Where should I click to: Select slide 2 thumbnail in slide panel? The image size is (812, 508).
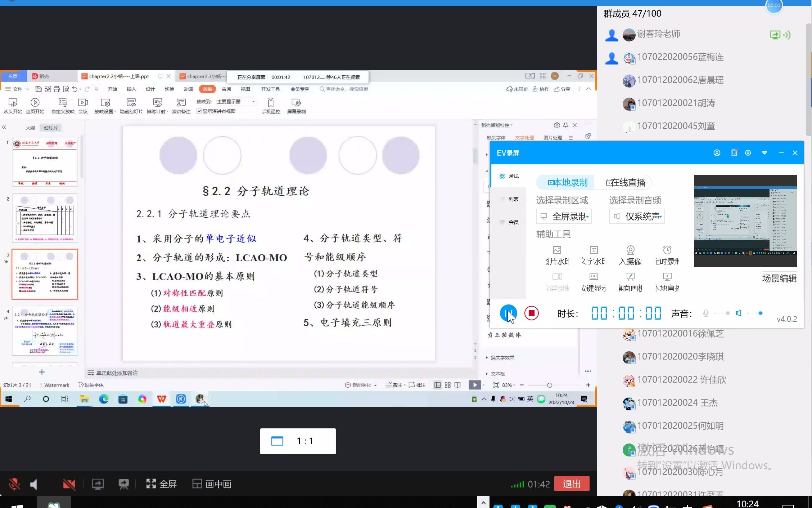pyautogui.click(x=45, y=218)
